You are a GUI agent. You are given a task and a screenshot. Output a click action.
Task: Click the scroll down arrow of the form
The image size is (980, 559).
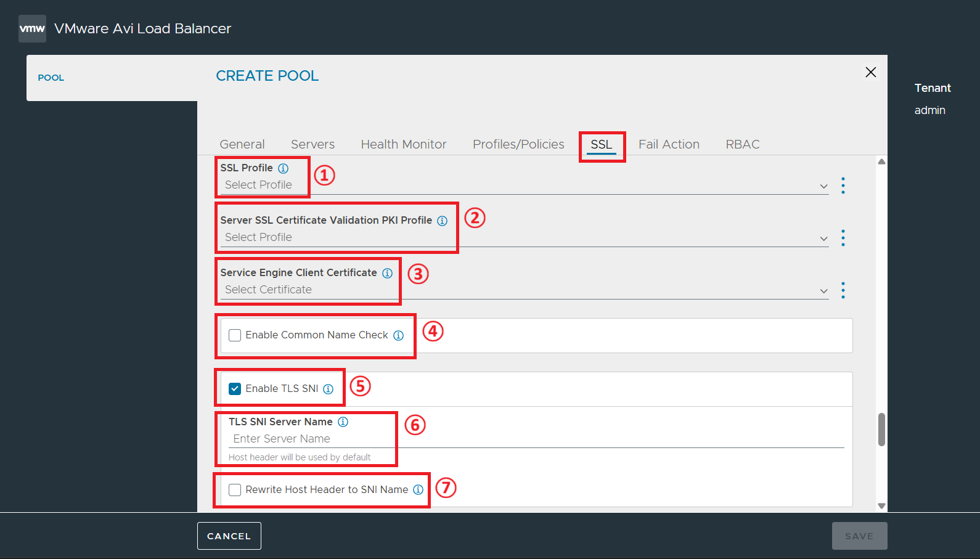click(881, 505)
